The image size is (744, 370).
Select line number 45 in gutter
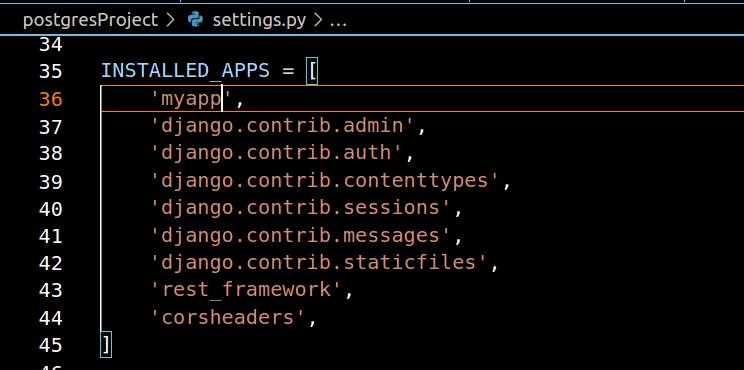click(51, 345)
